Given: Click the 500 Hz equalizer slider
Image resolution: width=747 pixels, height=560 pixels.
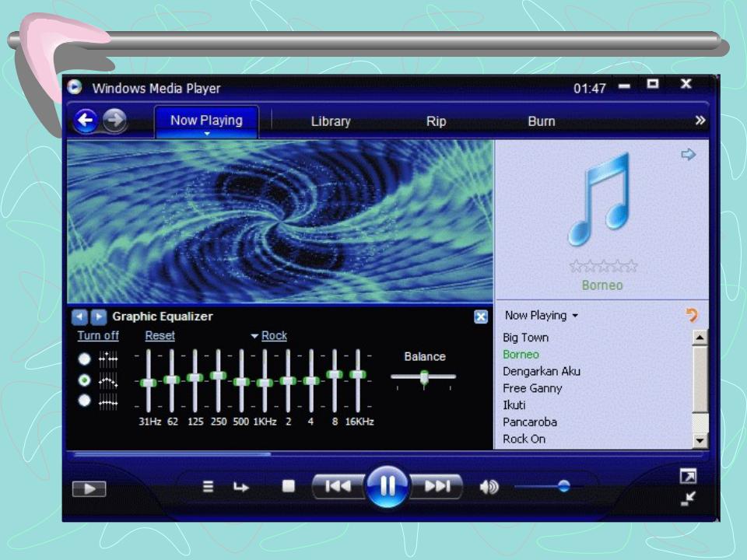Looking at the screenshot, I should 241,382.
